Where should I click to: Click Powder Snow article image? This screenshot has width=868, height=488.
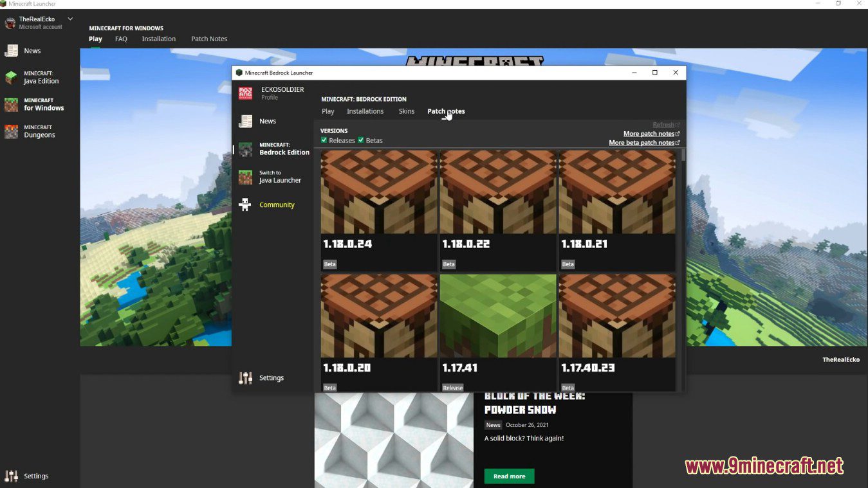pyautogui.click(x=394, y=440)
